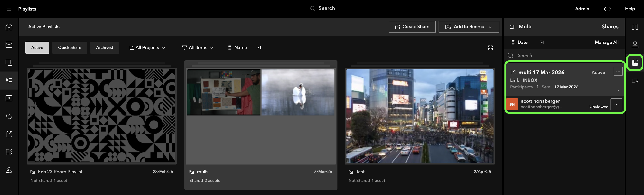Open user settings icon in left sidebar

click(x=9, y=170)
